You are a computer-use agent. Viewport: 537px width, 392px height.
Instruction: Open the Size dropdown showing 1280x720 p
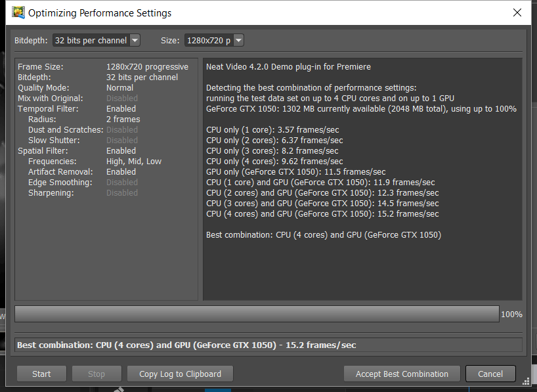pyautogui.click(x=214, y=41)
